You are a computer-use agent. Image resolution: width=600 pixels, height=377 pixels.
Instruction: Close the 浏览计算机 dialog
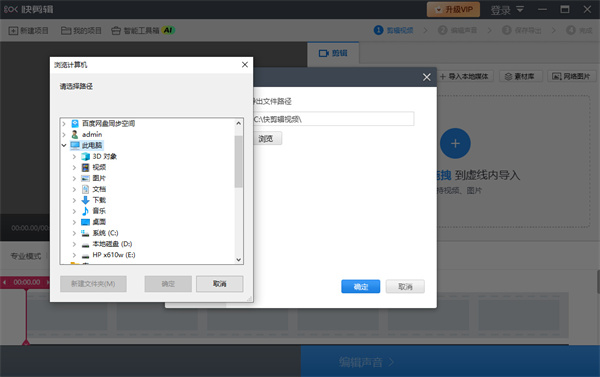click(x=245, y=65)
